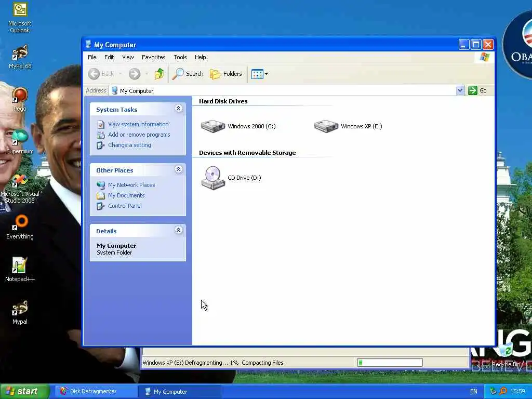Open the Views dropdown arrow
Image resolution: width=532 pixels, height=399 pixels.
267,74
